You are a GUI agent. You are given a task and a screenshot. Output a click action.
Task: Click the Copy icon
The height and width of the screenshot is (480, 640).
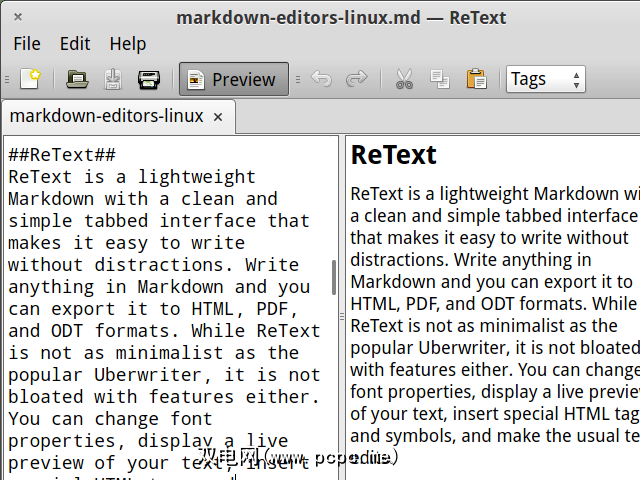[440, 79]
